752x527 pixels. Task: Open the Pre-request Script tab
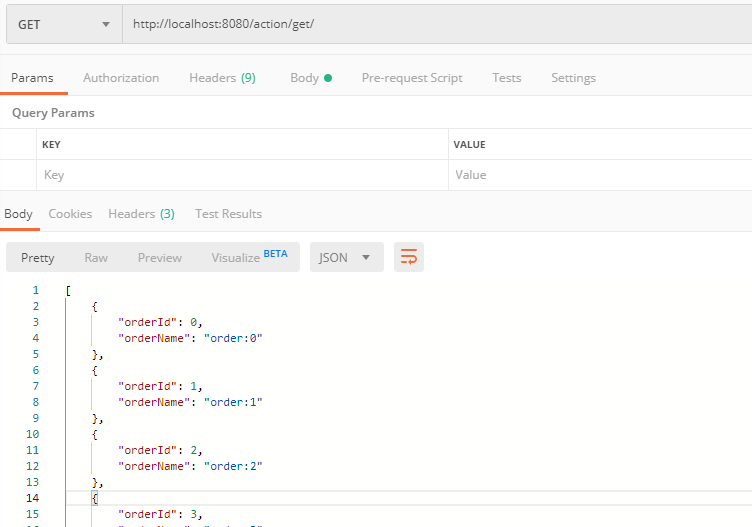[412, 78]
